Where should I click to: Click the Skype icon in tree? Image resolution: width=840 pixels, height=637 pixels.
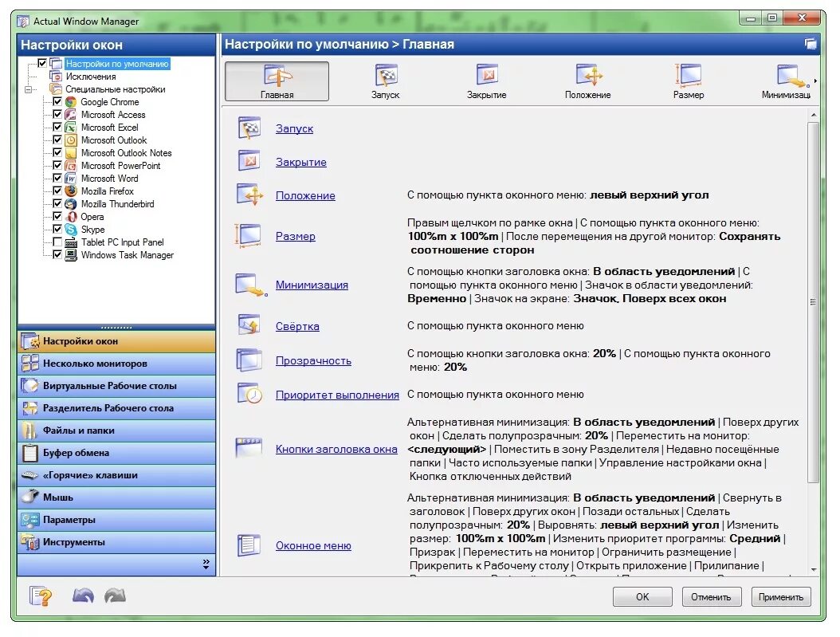71,230
